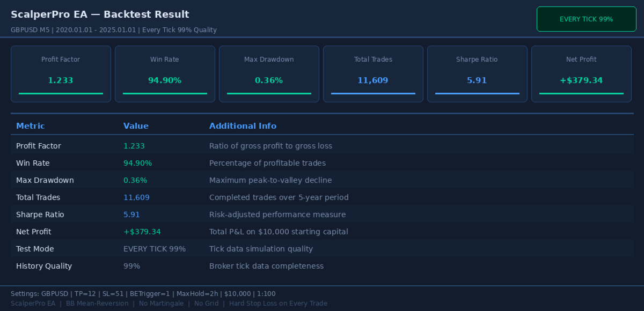Viewport: 644px width, 311px height.
Task: Click the EVERY TICK 99% badge button
Action: 586,19
